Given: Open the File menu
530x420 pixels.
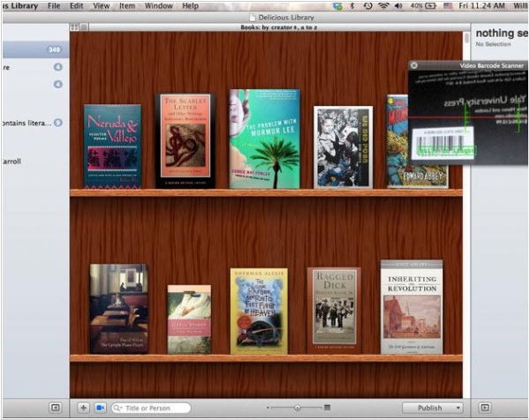Looking at the screenshot, I should [54, 6].
